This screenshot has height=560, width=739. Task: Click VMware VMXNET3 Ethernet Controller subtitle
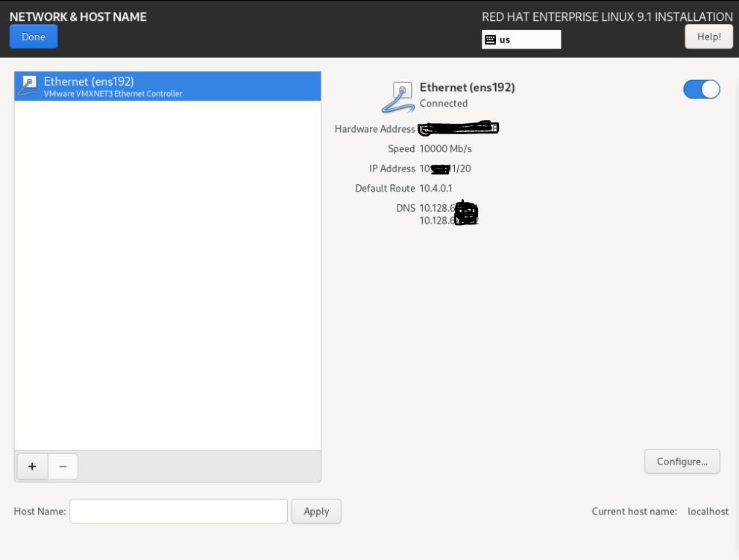tap(113, 94)
